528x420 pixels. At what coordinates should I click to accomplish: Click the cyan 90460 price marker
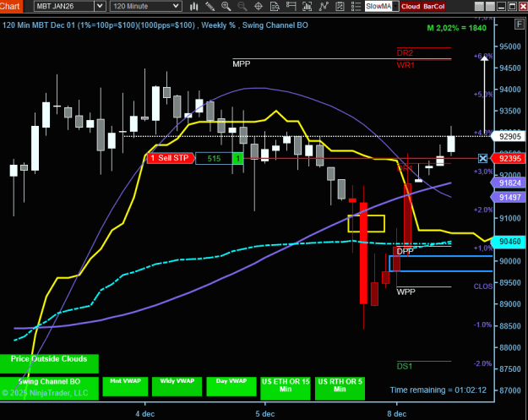coord(509,242)
